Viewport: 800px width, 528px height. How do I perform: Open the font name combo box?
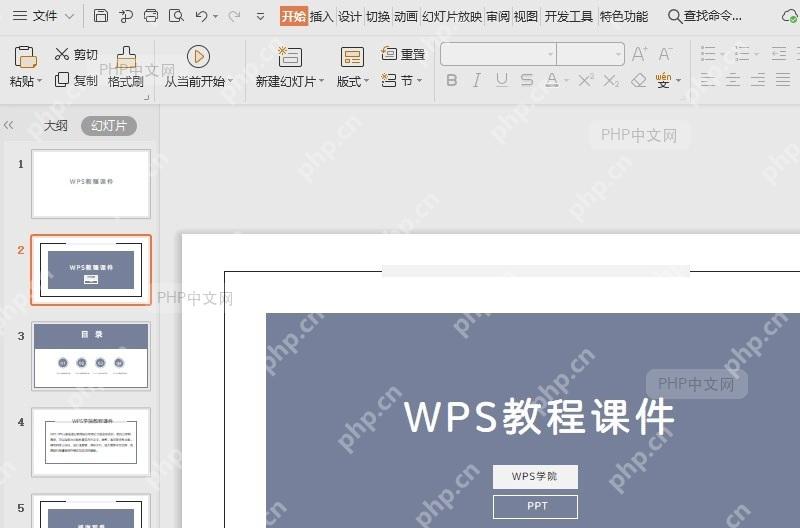498,54
